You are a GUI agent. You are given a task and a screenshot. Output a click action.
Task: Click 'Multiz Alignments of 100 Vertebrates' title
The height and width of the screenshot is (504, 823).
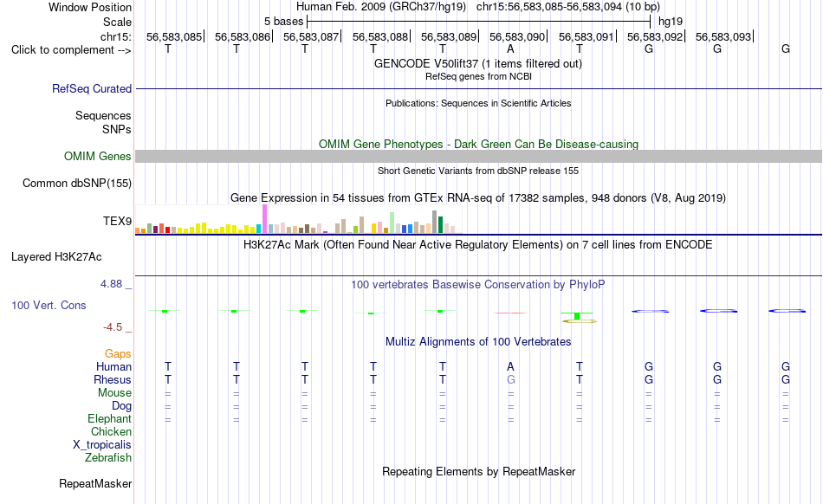(x=478, y=342)
